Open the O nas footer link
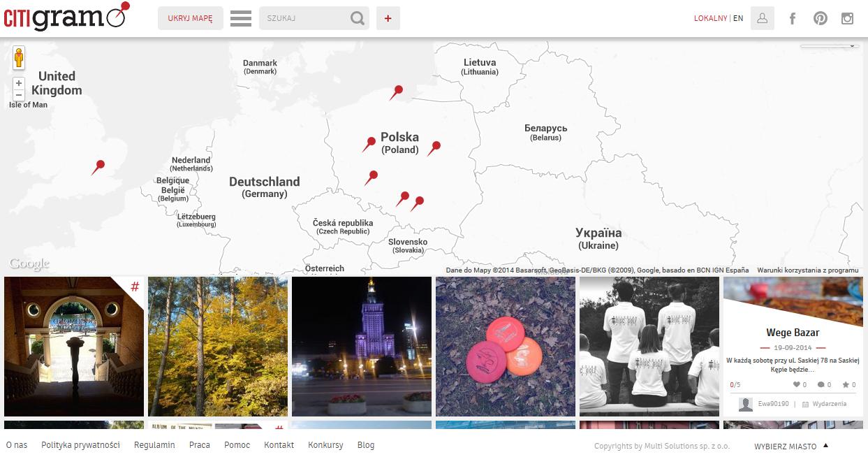868x457 pixels. point(17,445)
